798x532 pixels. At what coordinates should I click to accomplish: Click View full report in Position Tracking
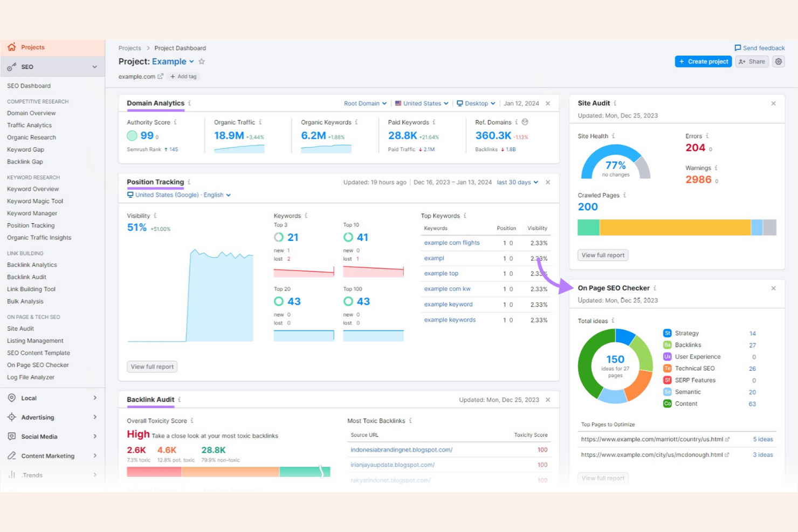point(152,367)
